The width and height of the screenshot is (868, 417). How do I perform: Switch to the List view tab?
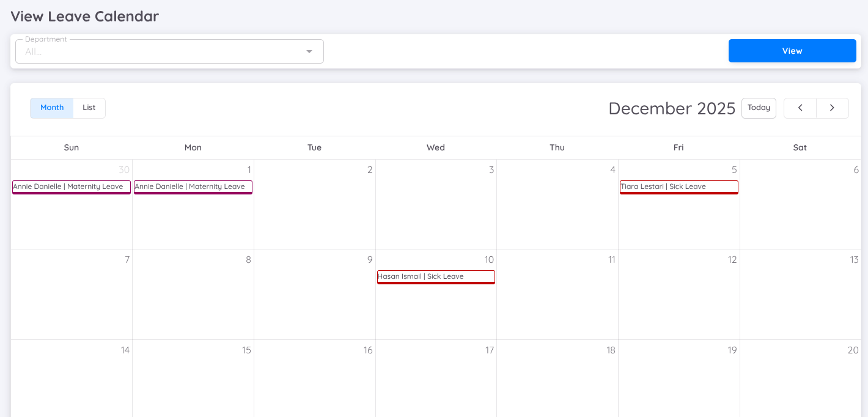[89, 108]
